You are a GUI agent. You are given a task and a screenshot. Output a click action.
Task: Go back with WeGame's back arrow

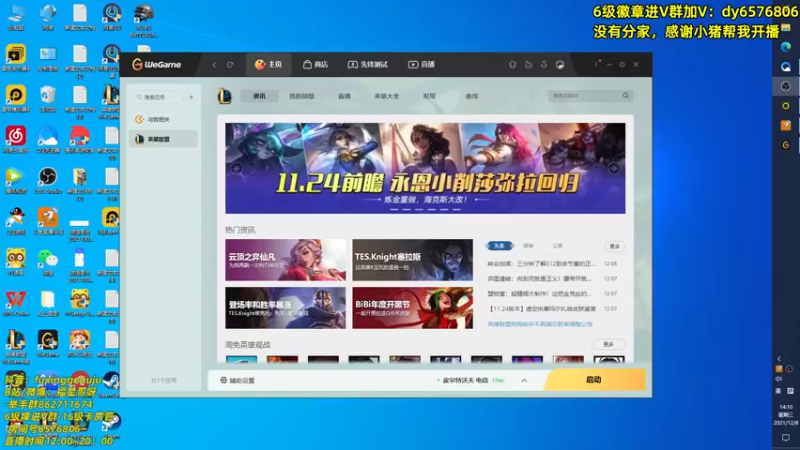pyautogui.click(x=214, y=65)
